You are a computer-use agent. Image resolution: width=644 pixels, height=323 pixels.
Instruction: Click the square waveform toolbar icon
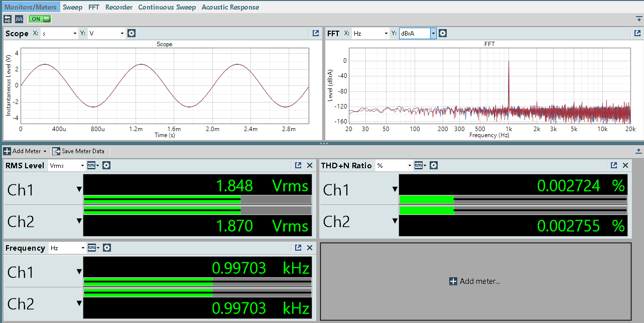click(x=19, y=19)
